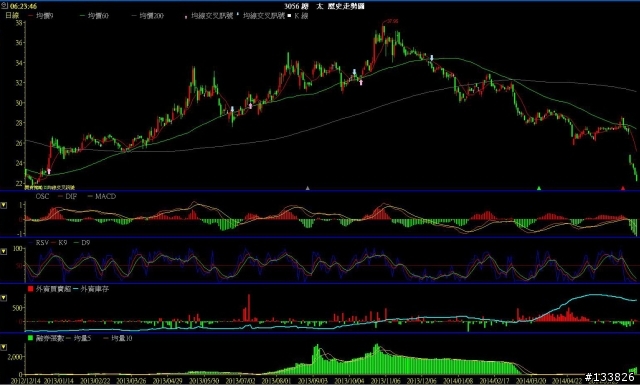
Task: Click the 100 axis label in KD panel
Action: pyautogui.click(x=18, y=249)
